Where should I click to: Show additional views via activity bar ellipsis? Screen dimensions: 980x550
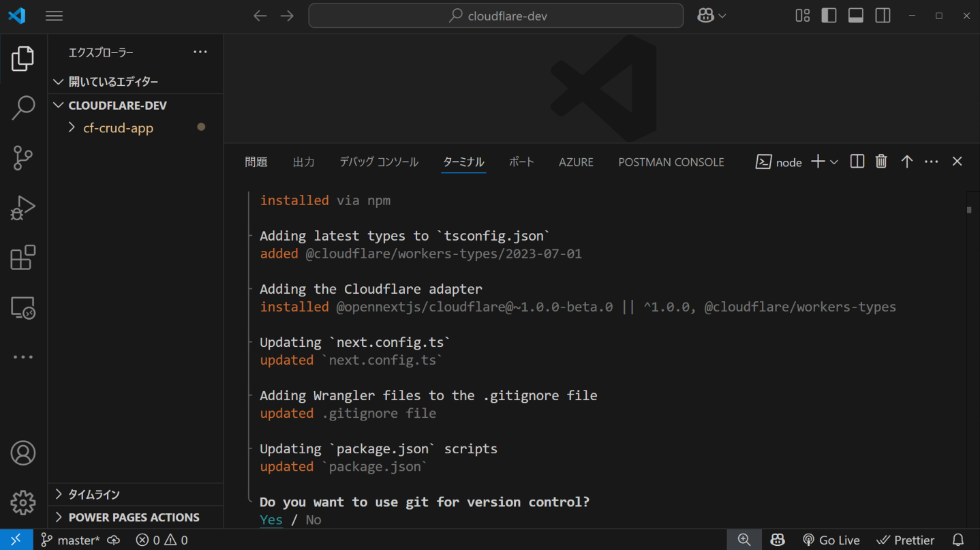23,357
